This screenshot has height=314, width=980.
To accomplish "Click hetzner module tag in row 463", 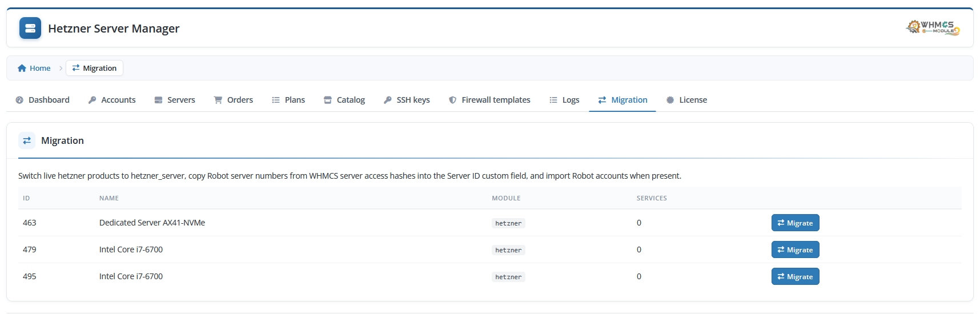I will [x=508, y=223].
